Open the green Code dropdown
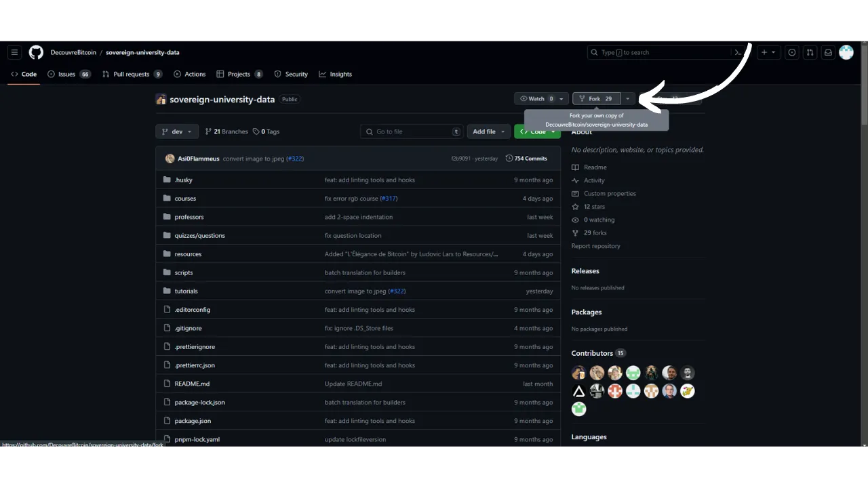Image resolution: width=868 pixels, height=488 pixels. pos(537,131)
